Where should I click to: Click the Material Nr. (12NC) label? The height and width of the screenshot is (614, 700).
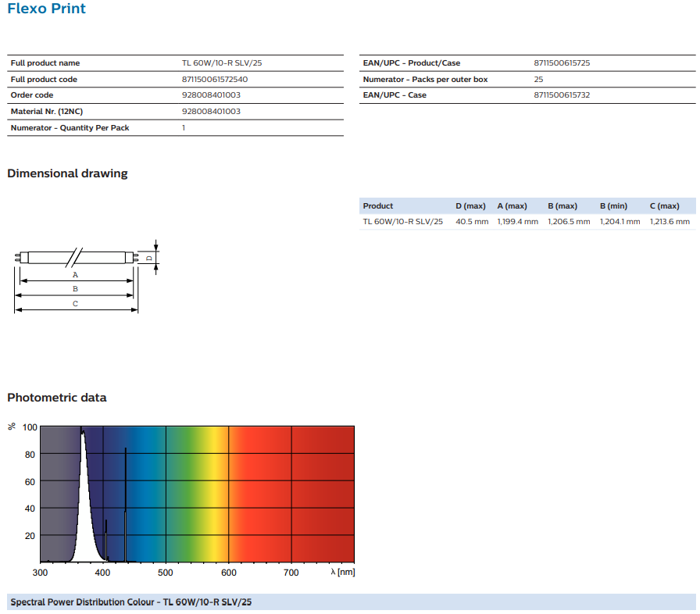(47, 112)
